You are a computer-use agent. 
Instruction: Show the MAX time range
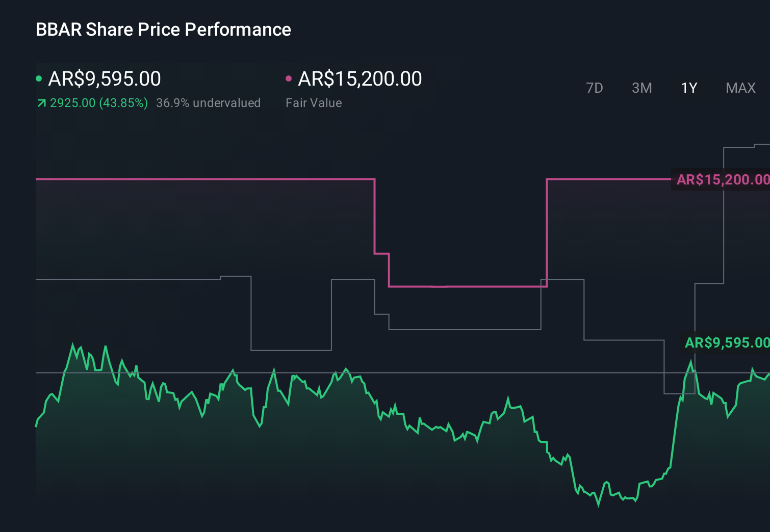740,88
